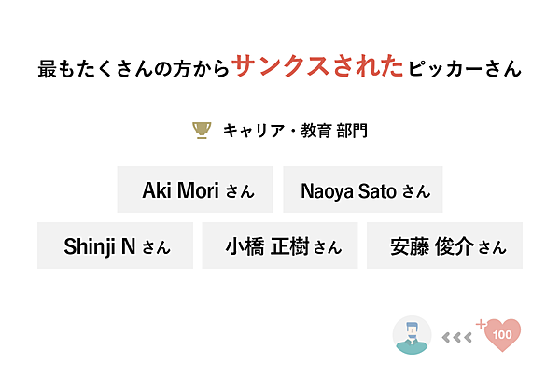Click the middle gray chevron arrow
Viewport: 560px width, 392px height.
pos(455,336)
